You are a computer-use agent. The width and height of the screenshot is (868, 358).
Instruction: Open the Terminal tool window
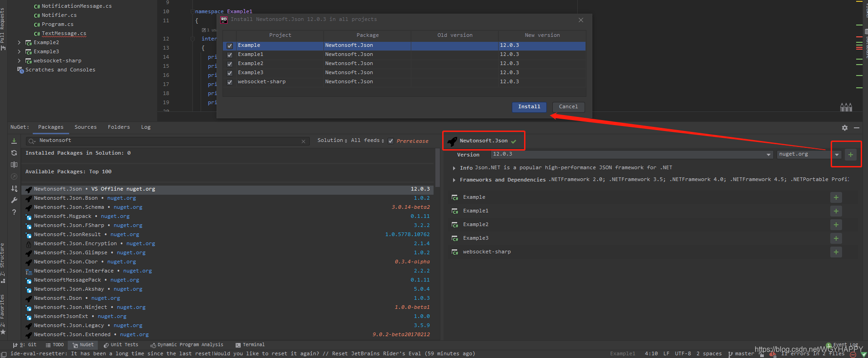[x=250, y=345]
